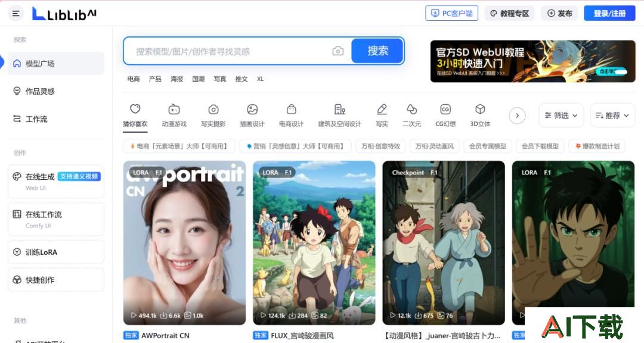Open 在线工作流 Comfy UI

pos(56,220)
